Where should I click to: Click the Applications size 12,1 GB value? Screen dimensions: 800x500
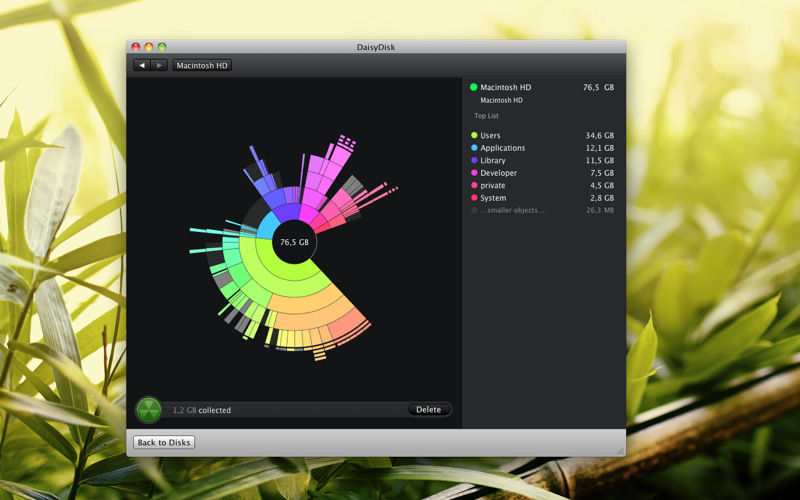click(599, 148)
